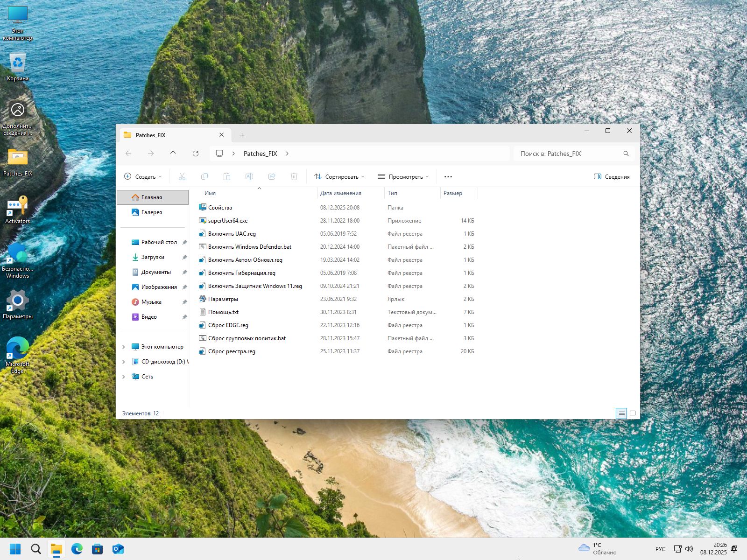Open Outlook from the taskbar
The width and height of the screenshot is (747, 560).
click(x=118, y=549)
